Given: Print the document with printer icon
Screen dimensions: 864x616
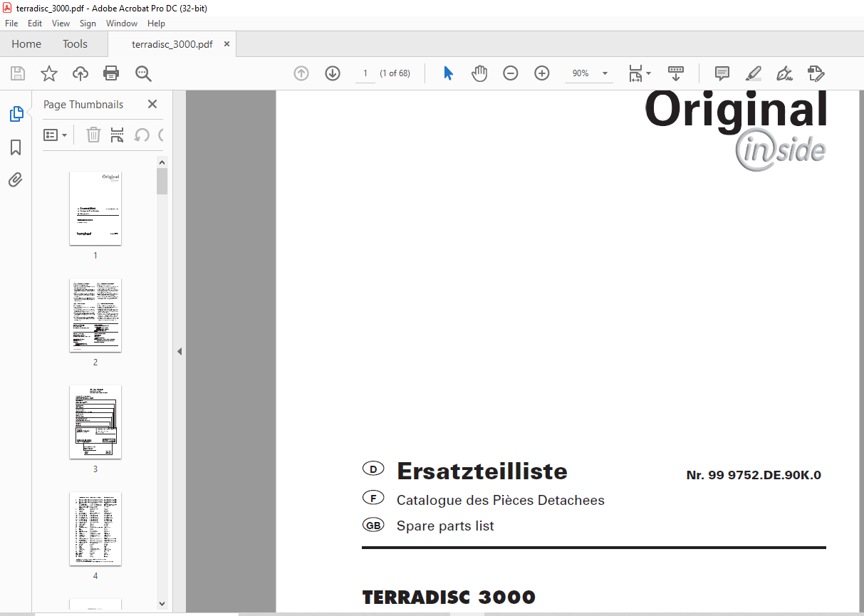Looking at the screenshot, I should [111, 73].
